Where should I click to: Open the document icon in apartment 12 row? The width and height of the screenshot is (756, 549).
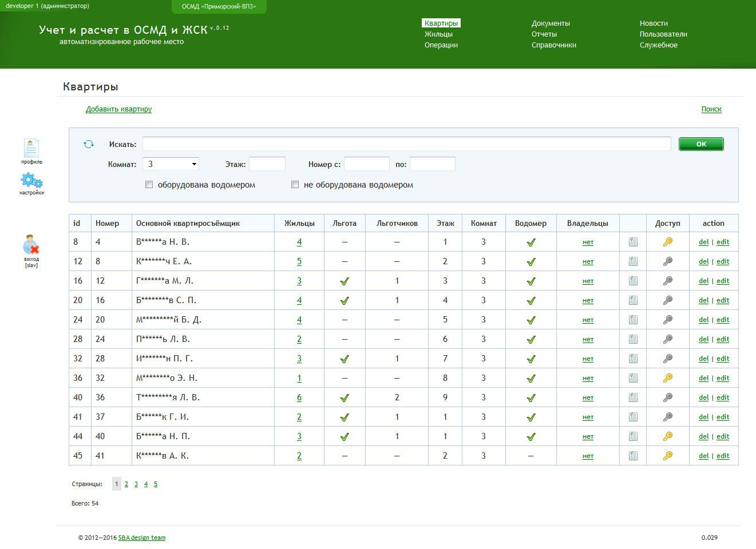coord(633,281)
